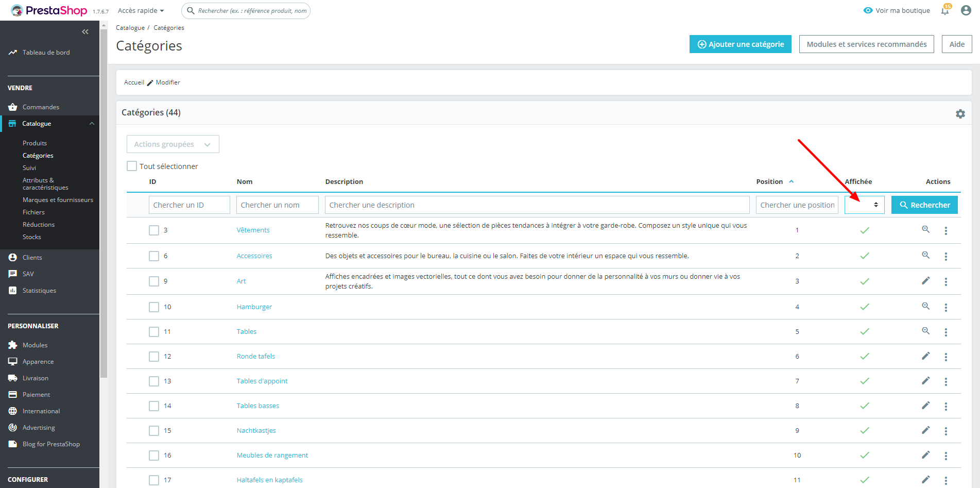Expand the Accès rapide menu
Viewport: 980px width, 488px height.
[x=141, y=10]
